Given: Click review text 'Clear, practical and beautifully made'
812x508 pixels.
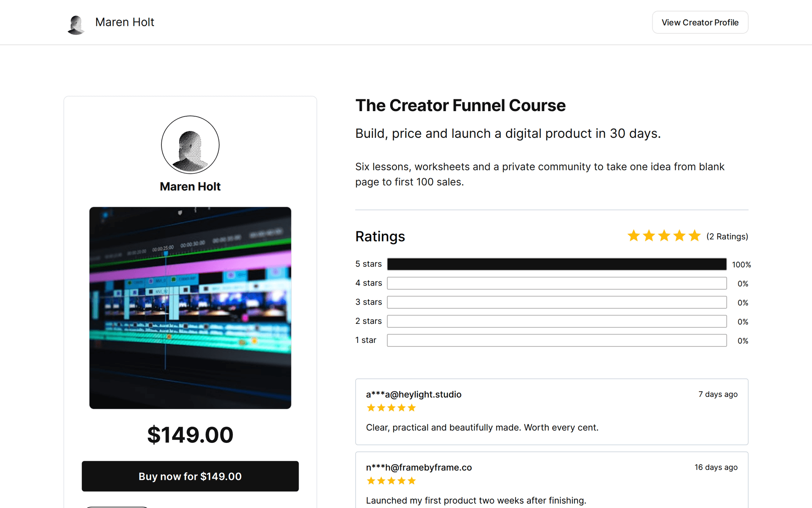Looking at the screenshot, I should [x=482, y=428].
